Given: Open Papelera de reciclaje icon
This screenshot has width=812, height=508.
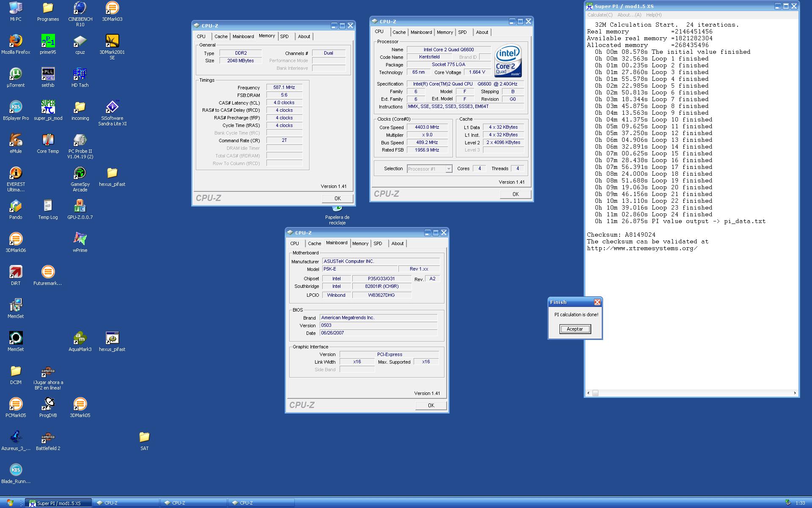Looking at the screenshot, I should pyautogui.click(x=337, y=216).
